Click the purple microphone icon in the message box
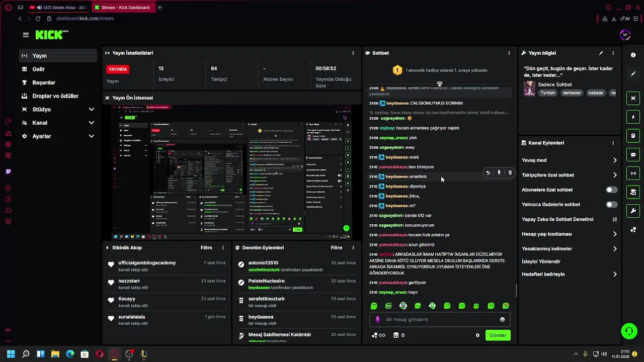 pos(378,319)
